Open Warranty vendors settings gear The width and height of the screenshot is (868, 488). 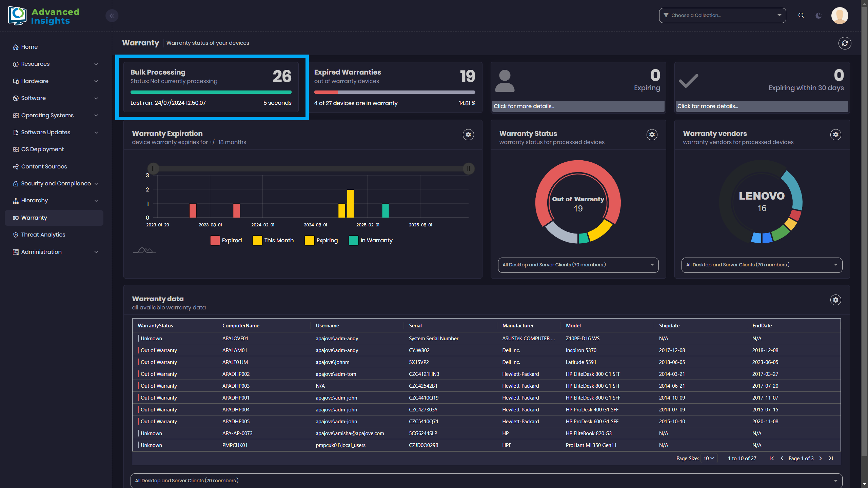click(x=835, y=135)
